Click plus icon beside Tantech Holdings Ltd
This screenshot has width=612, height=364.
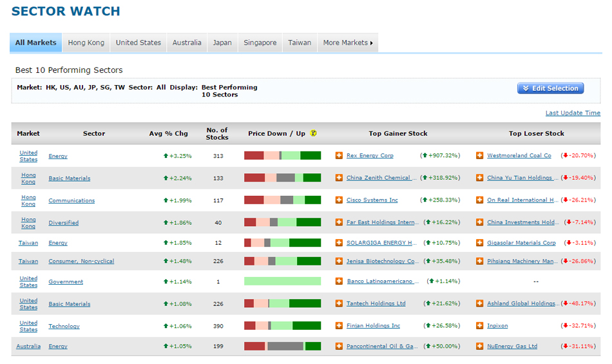[x=339, y=303]
